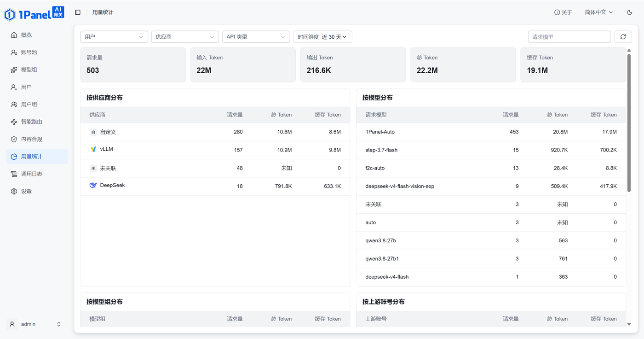Click the 账号池 account icon in sidebar
Screen dimensions: 644x339
pyautogui.click(x=14, y=53)
